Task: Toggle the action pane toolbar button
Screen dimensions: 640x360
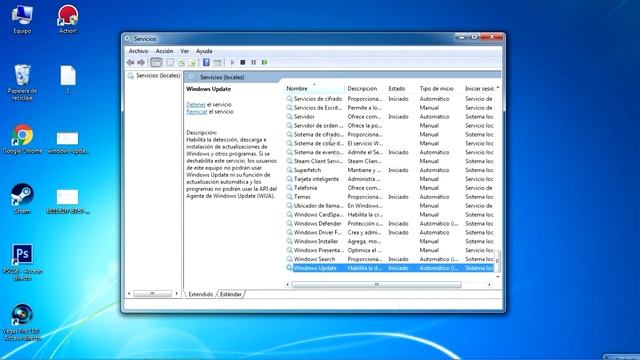Action: 218,62
